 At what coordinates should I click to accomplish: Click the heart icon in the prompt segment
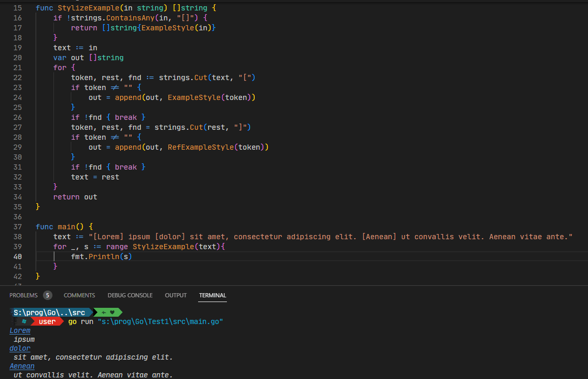(112, 312)
